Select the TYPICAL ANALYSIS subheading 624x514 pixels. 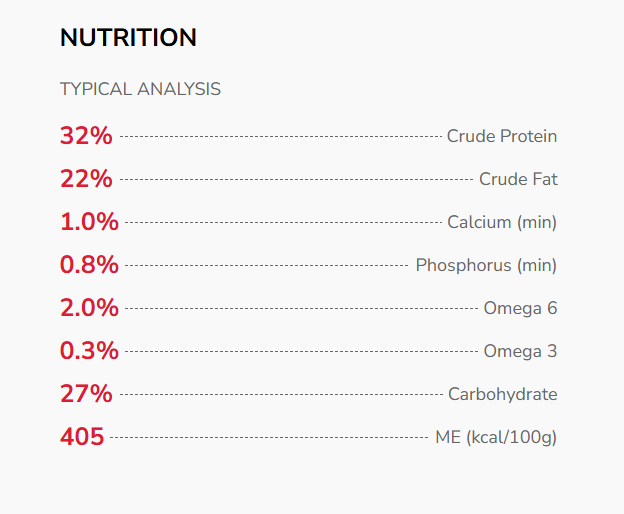pos(140,89)
